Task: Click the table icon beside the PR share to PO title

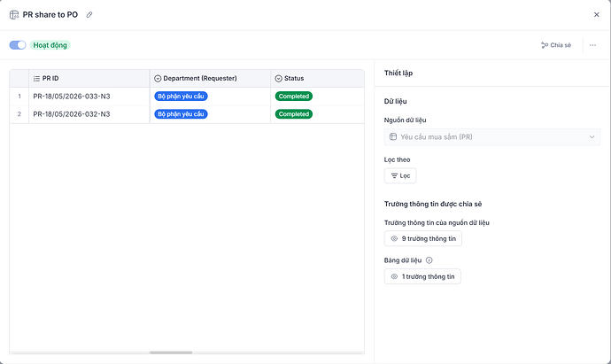Action: coord(14,15)
